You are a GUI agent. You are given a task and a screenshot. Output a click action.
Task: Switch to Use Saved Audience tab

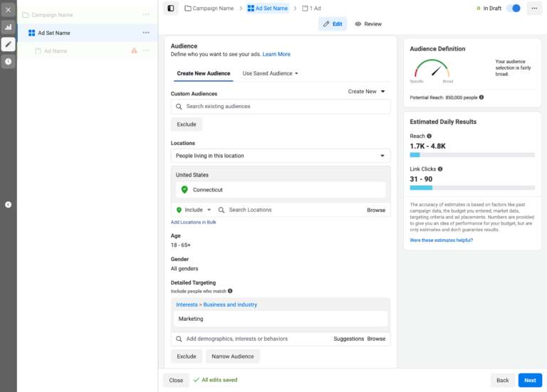pyautogui.click(x=270, y=73)
